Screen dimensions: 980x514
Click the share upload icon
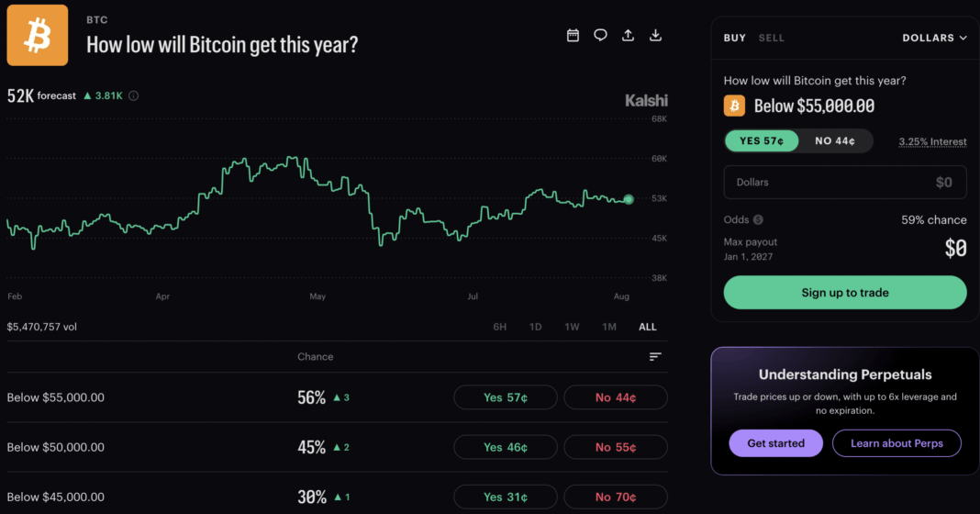(628, 35)
